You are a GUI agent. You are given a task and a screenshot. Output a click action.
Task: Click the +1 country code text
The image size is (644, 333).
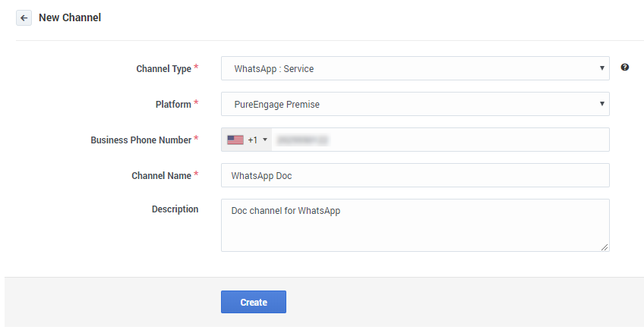[253, 140]
